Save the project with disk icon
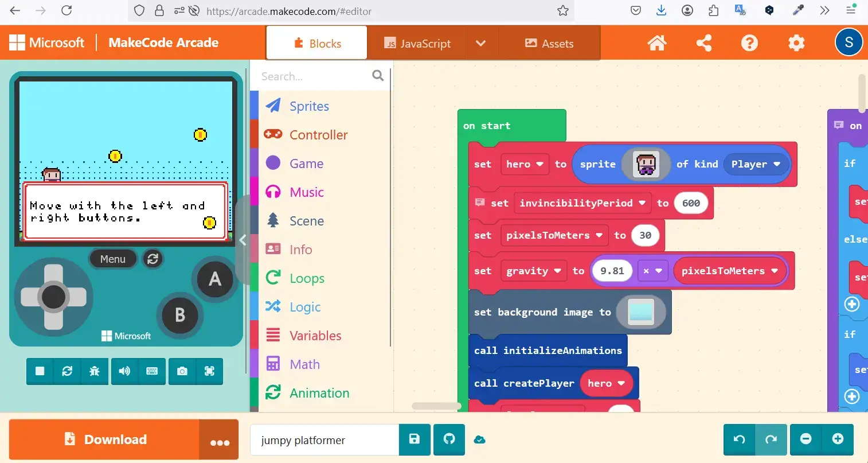Viewport: 868px width, 463px height. tap(415, 439)
